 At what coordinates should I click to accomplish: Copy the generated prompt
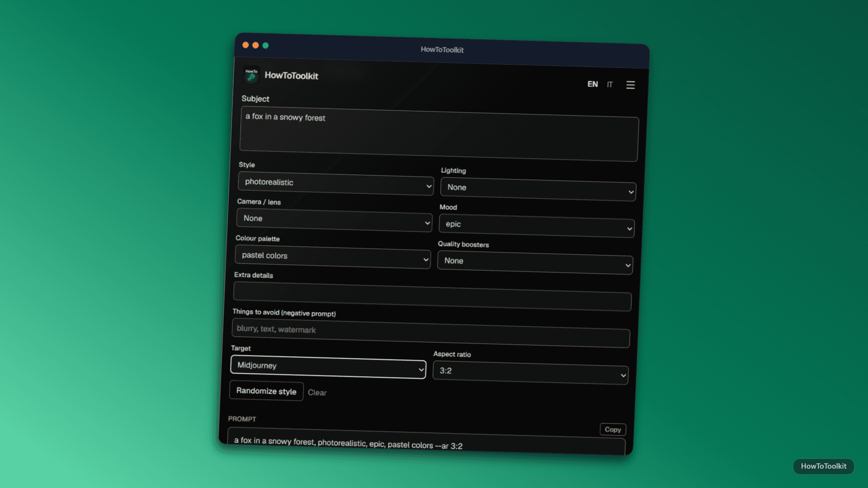click(x=613, y=429)
